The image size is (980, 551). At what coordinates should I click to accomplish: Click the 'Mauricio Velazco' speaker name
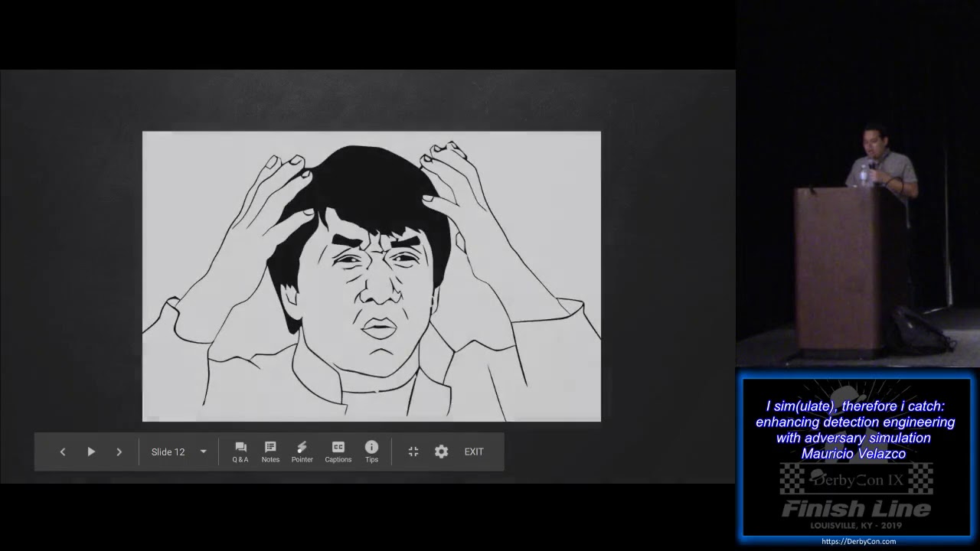(x=853, y=454)
